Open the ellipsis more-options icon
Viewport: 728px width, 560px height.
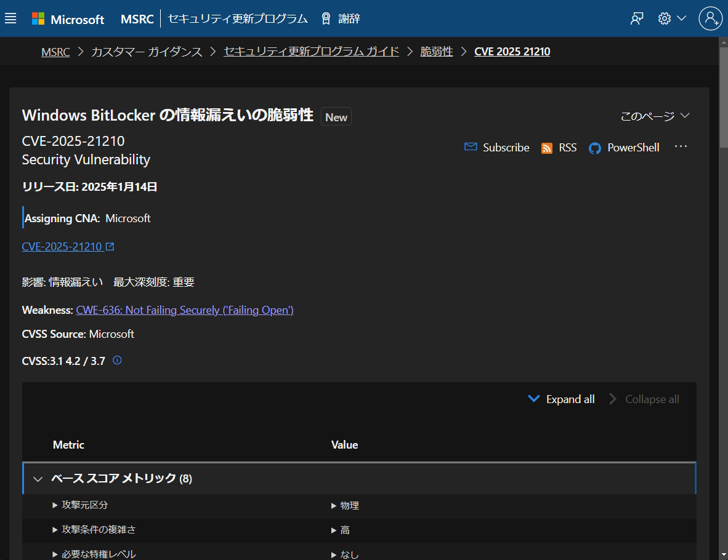tap(681, 146)
